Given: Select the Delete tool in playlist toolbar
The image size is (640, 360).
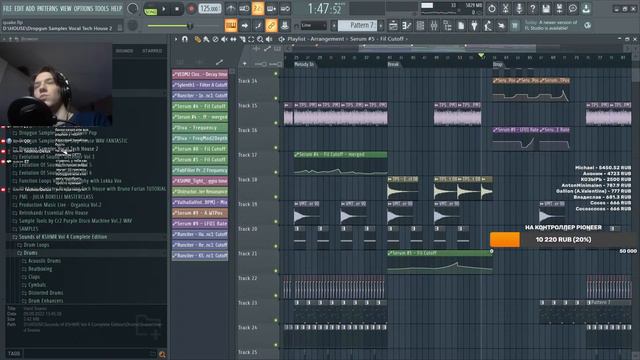Looking at the screenshot, I should (x=215, y=39).
